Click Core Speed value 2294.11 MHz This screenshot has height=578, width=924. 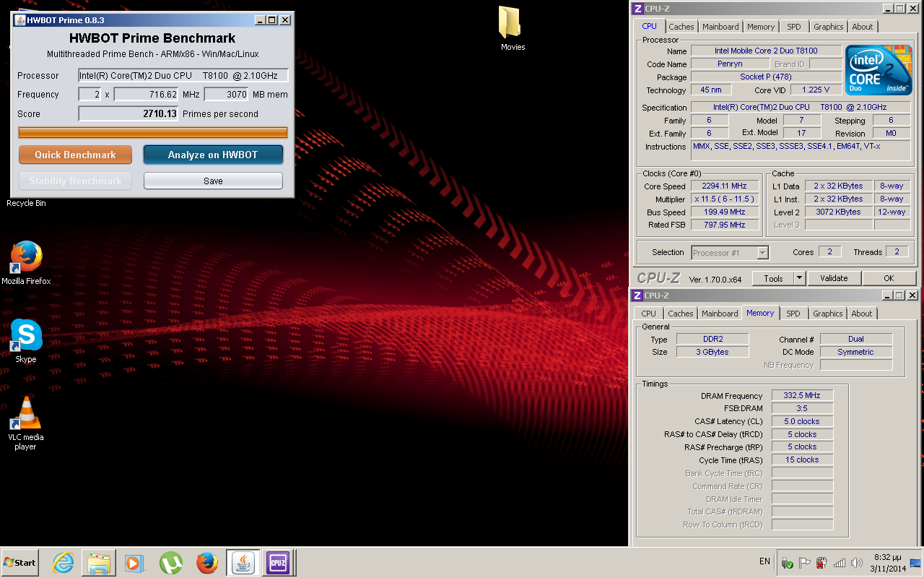click(x=725, y=186)
